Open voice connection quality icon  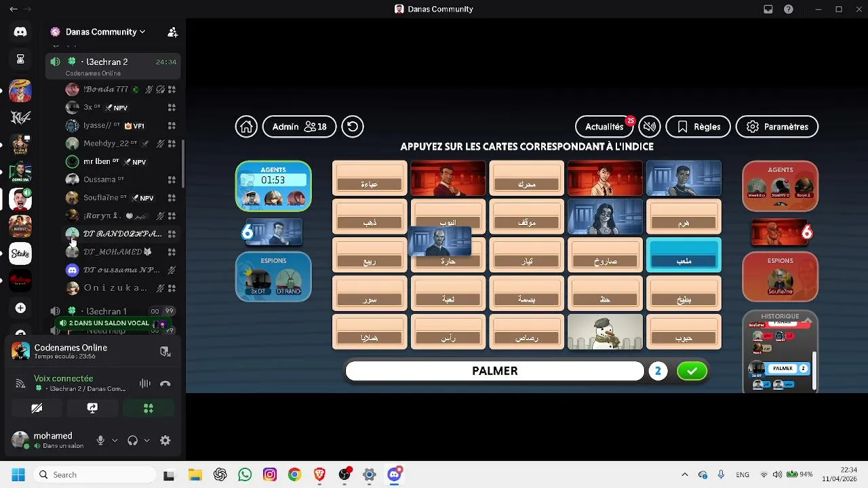tap(20, 384)
